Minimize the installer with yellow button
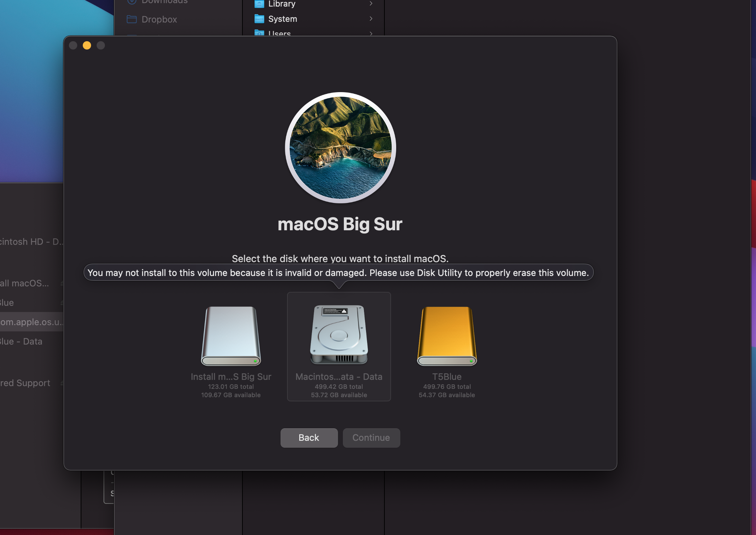The width and height of the screenshot is (756, 535). click(x=87, y=45)
